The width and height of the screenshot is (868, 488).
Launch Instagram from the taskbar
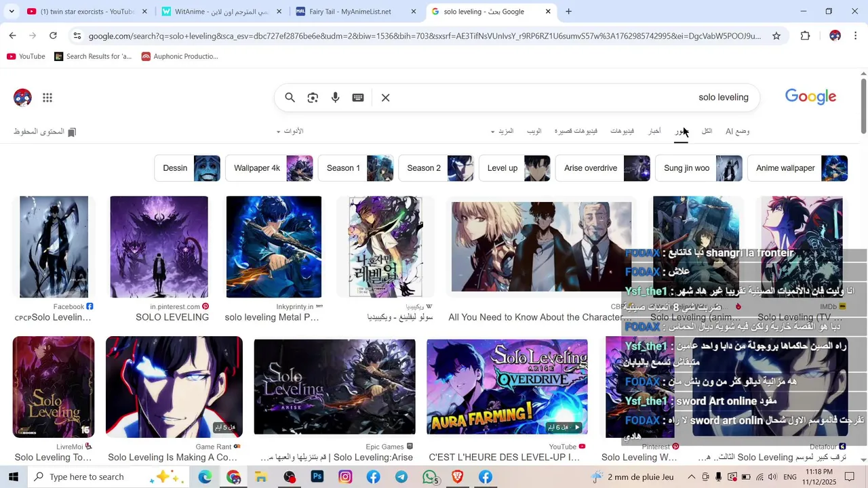coord(345,477)
